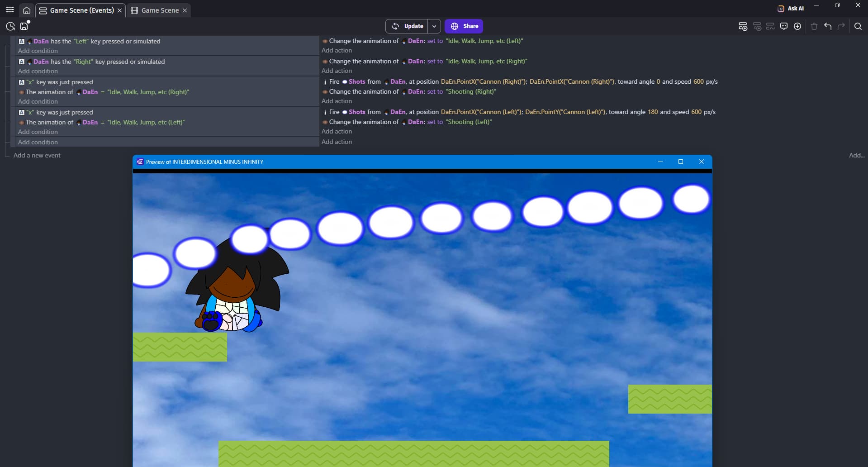The image size is (868, 467).
Task: Add a new event from toolbar
Action: pos(743,26)
